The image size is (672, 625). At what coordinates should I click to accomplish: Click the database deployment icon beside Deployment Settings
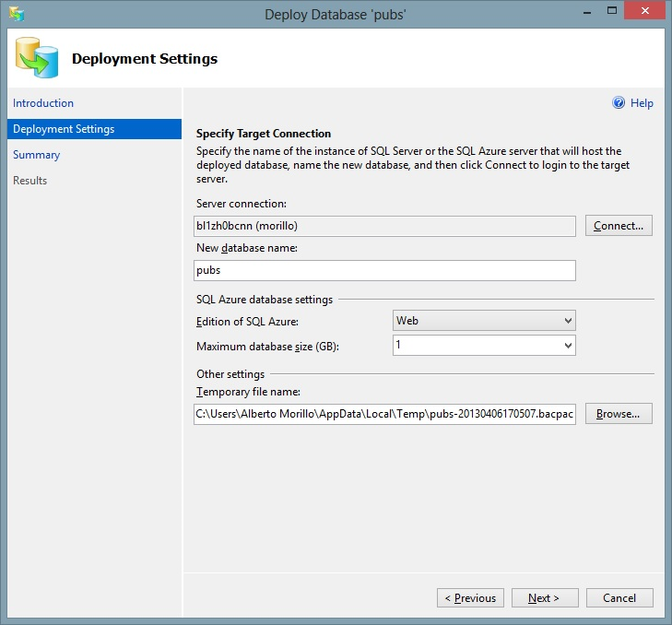pos(37,58)
